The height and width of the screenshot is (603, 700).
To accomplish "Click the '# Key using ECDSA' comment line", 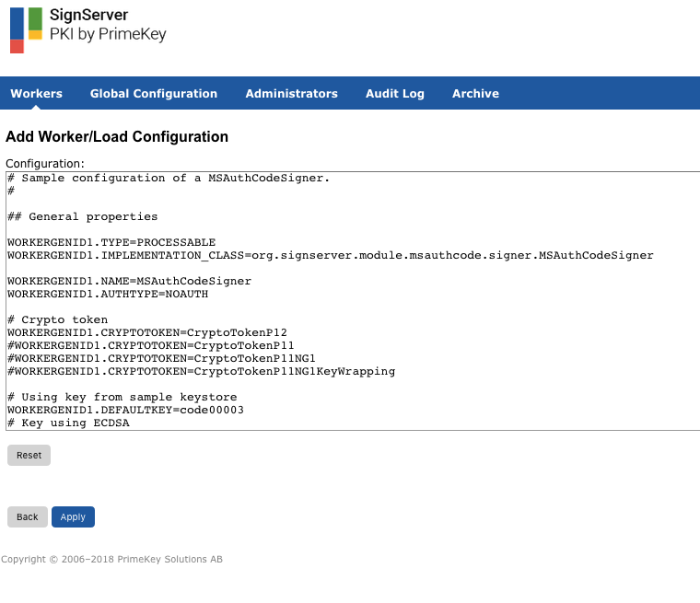I will click(68, 423).
